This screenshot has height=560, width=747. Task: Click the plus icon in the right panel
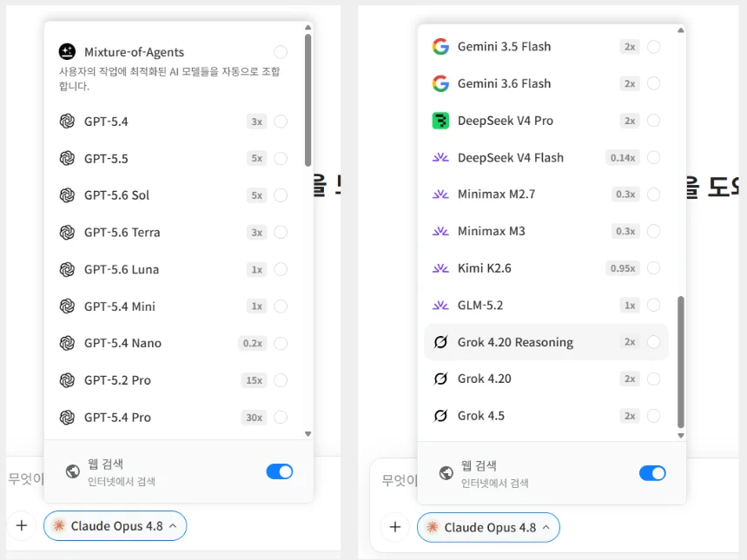coord(395,527)
